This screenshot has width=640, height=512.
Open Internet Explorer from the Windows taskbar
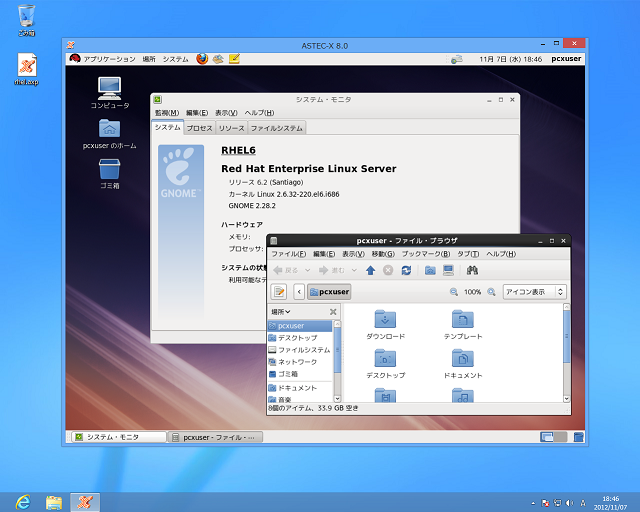tap(23, 502)
